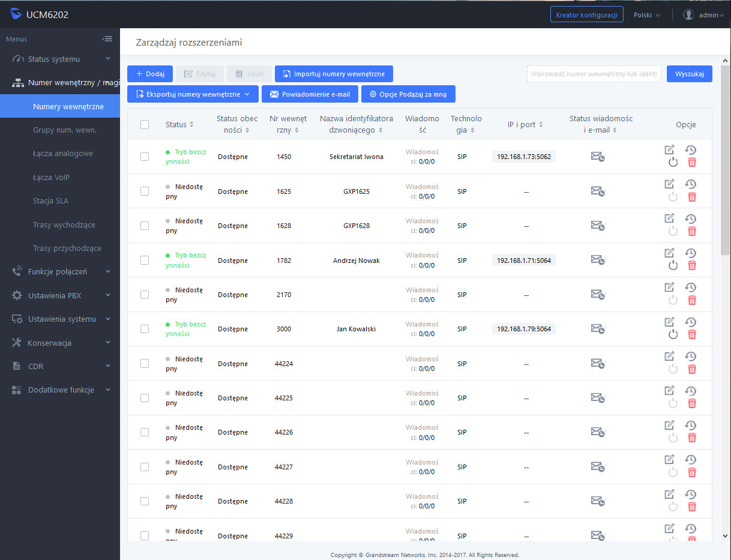
Task: Click edit icon for extension 44224
Action: point(669,356)
